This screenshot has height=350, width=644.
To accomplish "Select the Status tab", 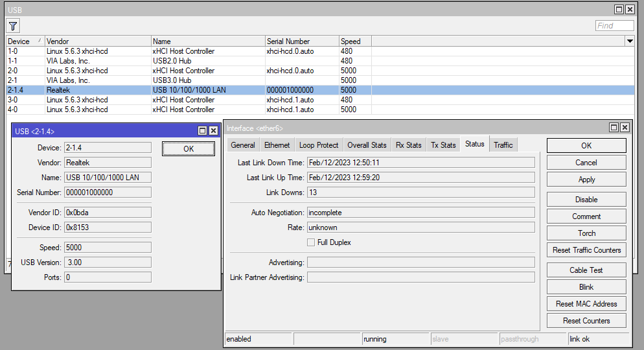I will coord(475,144).
